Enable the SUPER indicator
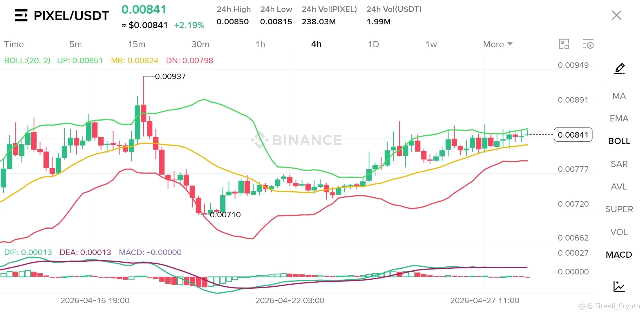This screenshot has width=644, height=313. [619, 209]
